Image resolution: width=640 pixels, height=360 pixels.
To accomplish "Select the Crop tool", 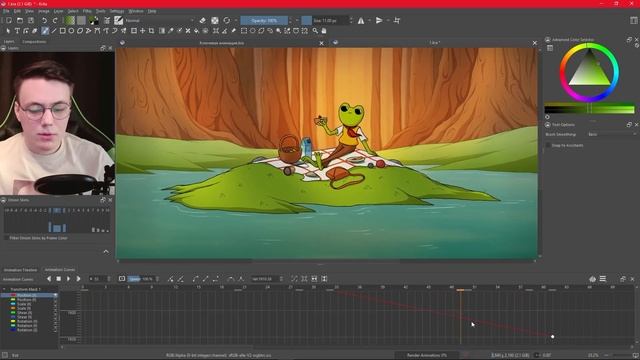I will coord(151,31).
